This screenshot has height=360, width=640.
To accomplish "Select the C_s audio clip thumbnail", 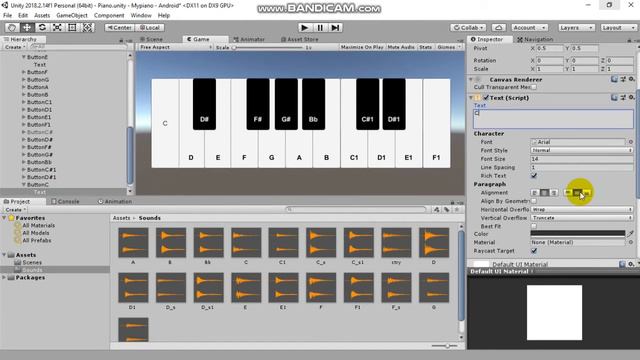I will click(x=321, y=242).
